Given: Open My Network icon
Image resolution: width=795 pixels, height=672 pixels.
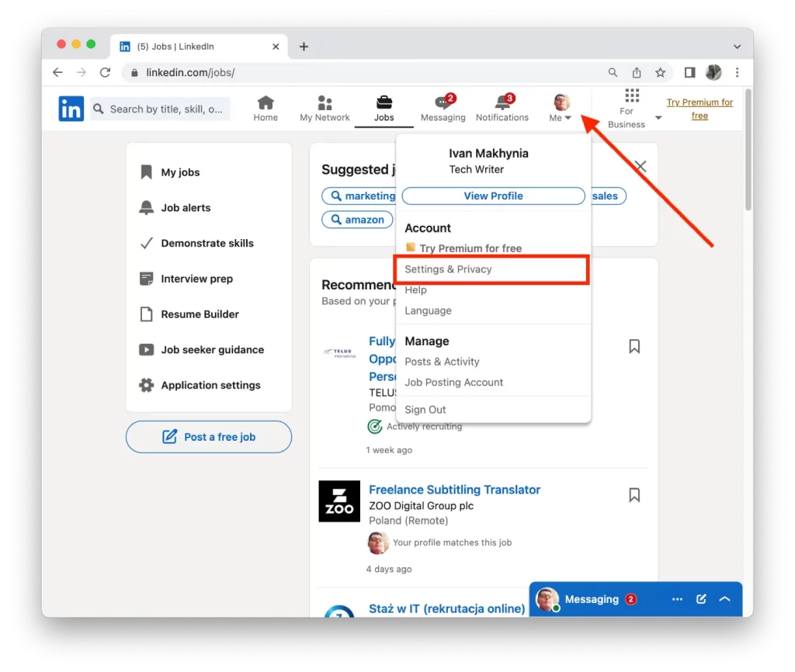Looking at the screenshot, I should 325,109.
